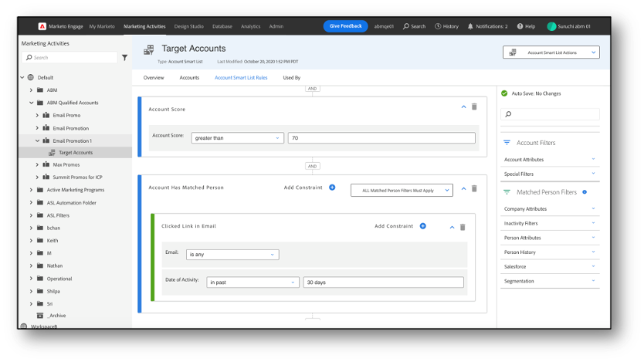Delete the Account Score filter

[474, 107]
